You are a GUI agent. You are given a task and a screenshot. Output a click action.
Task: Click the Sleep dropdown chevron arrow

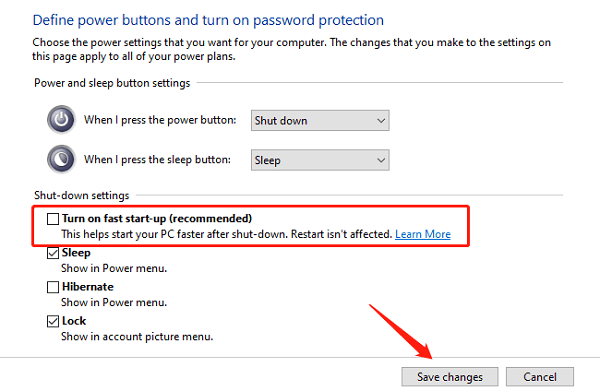click(x=381, y=160)
